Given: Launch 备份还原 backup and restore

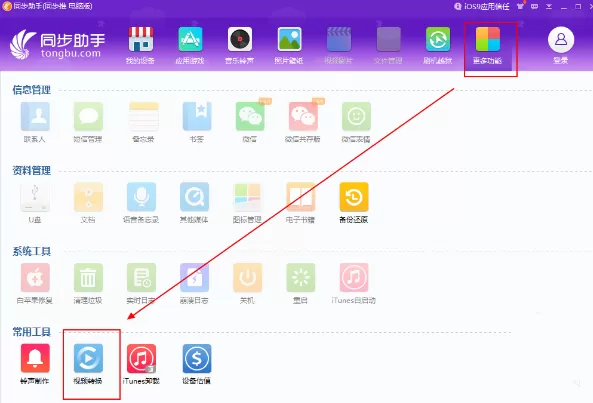Looking at the screenshot, I should (x=354, y=203).
